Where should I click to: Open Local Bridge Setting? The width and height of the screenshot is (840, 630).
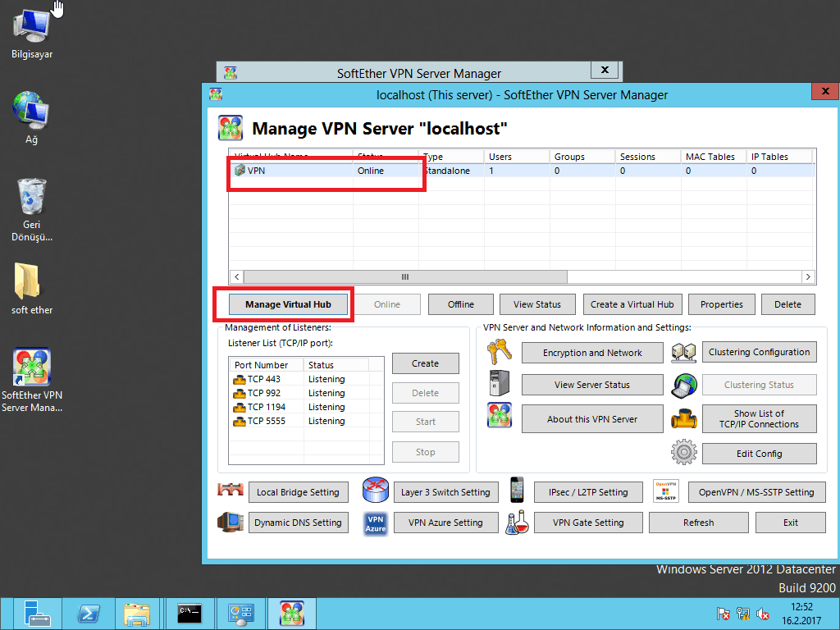click(x=297, y=492)
